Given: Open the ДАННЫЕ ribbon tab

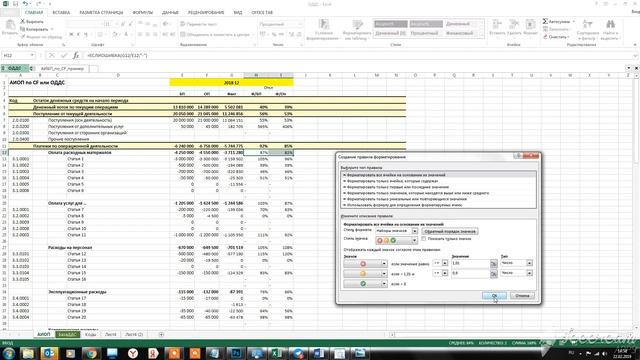Looking at the screenshot, I should click(x=170, y=13).
